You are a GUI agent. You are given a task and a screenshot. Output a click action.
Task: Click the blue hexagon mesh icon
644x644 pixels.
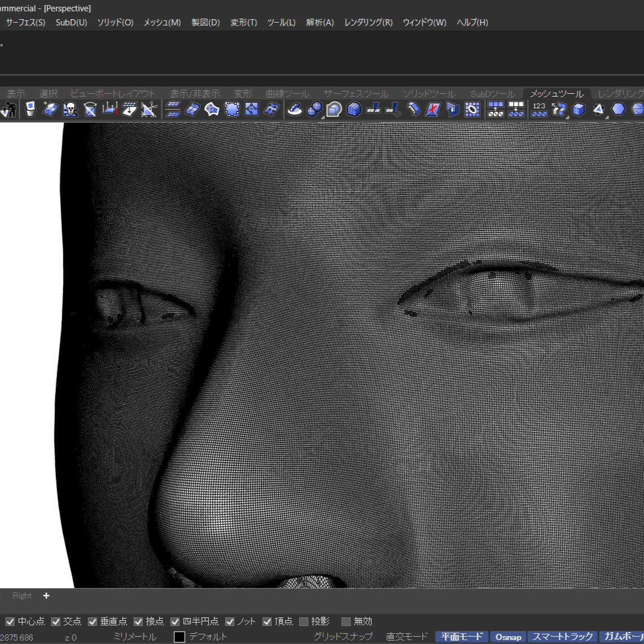pos(618,110)
